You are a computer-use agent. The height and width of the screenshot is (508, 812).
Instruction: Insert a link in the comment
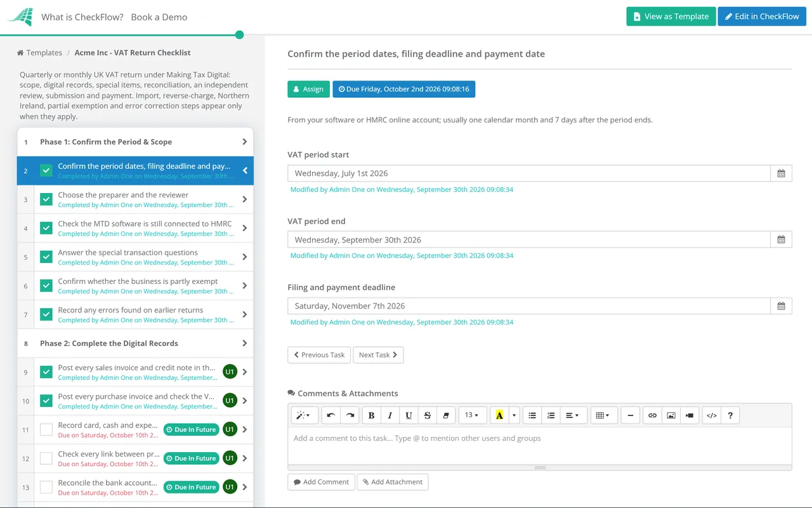coord(652,415)
